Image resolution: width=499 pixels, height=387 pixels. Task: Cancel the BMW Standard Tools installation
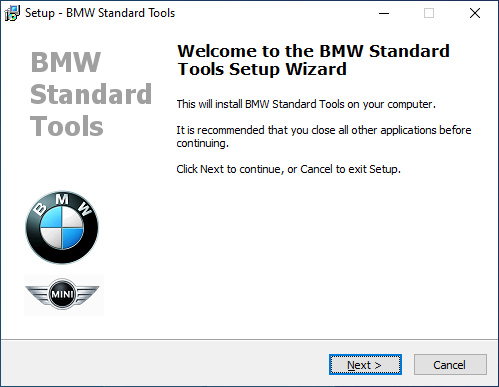(450, 365)
